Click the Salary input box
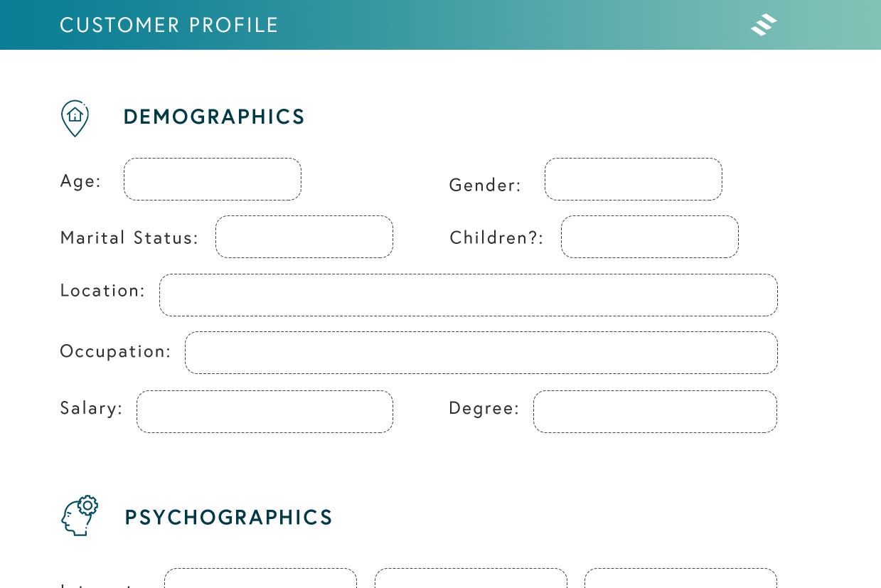Viewport: 881px width, 588px height. [265, 412]
